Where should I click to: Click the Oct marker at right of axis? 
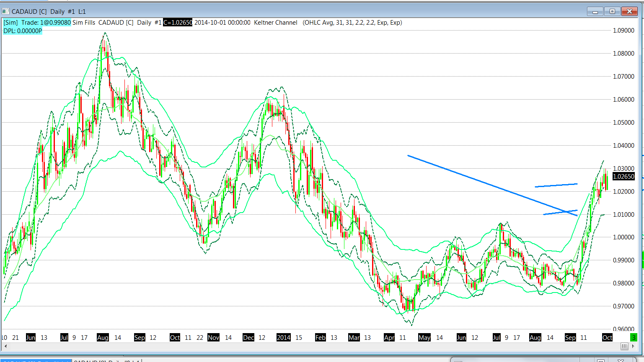(x=607, y=337)
